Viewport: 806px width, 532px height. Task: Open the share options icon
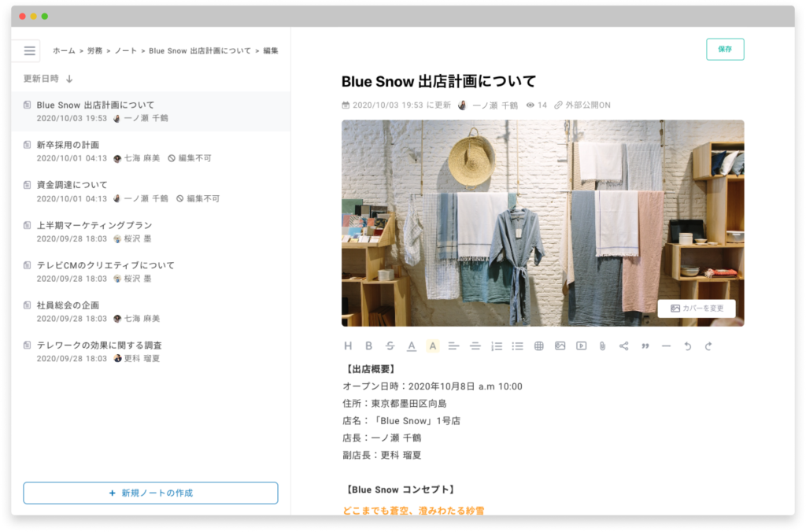[623, 345]
